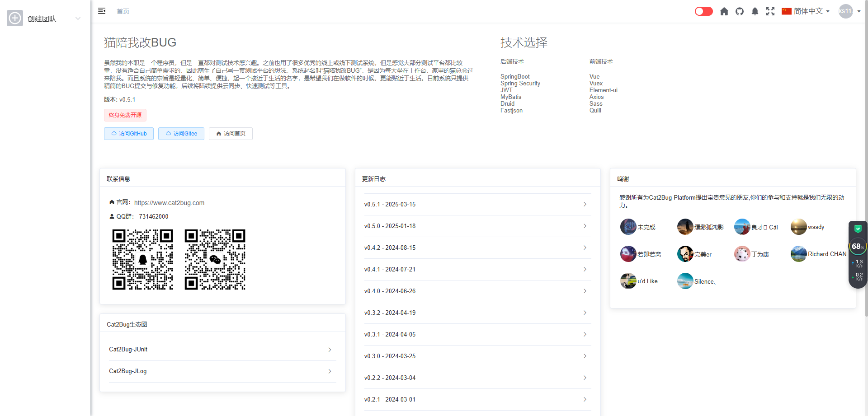Image resolution: width=868 pixels, height=416 pixels.
Task: Click the home icon in the top bar
Action: (724, 11)
